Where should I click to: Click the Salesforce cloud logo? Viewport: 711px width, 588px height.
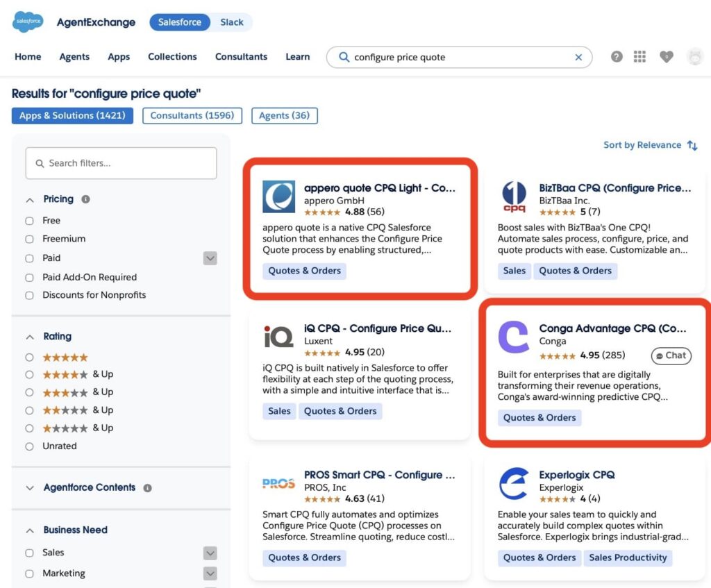pyautogui.click(x=28, y=22)
